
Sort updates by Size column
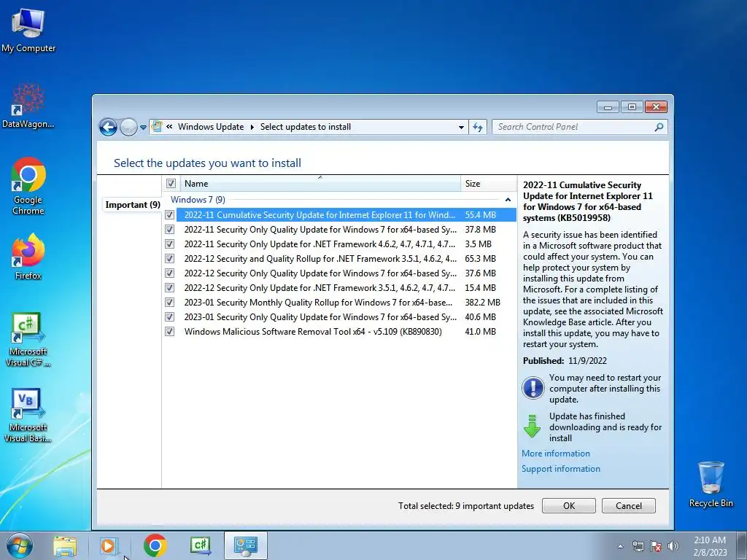pyautogui.click(x=488, y=184)
